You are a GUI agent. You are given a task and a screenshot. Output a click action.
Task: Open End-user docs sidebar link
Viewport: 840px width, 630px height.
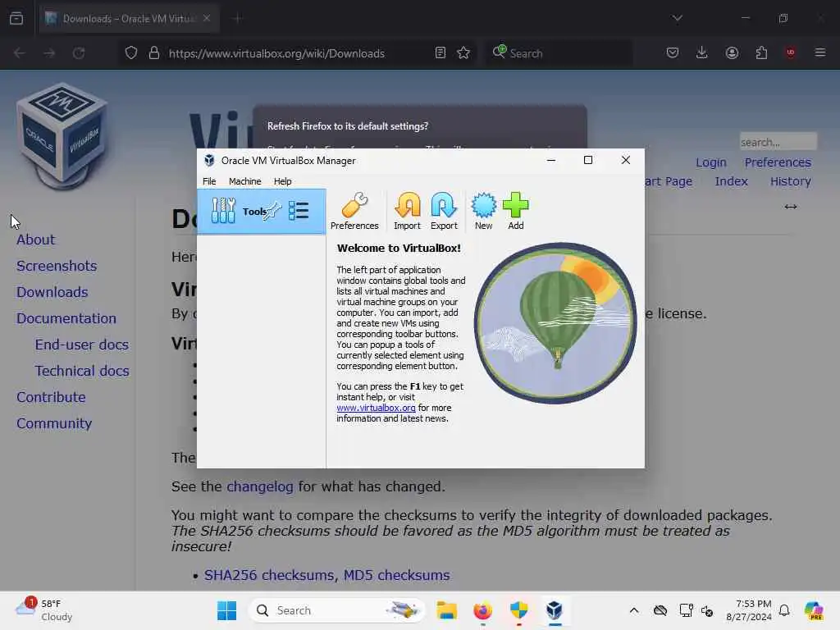click(82, 345)
